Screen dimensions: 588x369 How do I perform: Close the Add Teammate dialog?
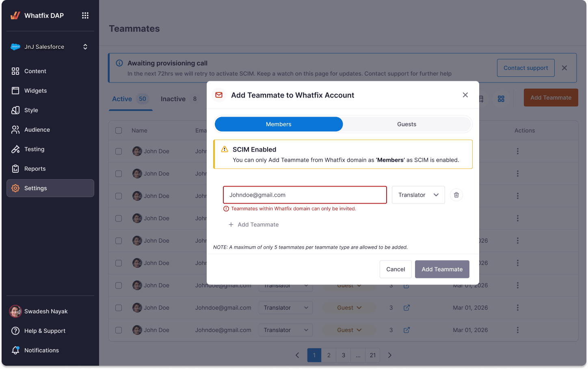[465, 95]
